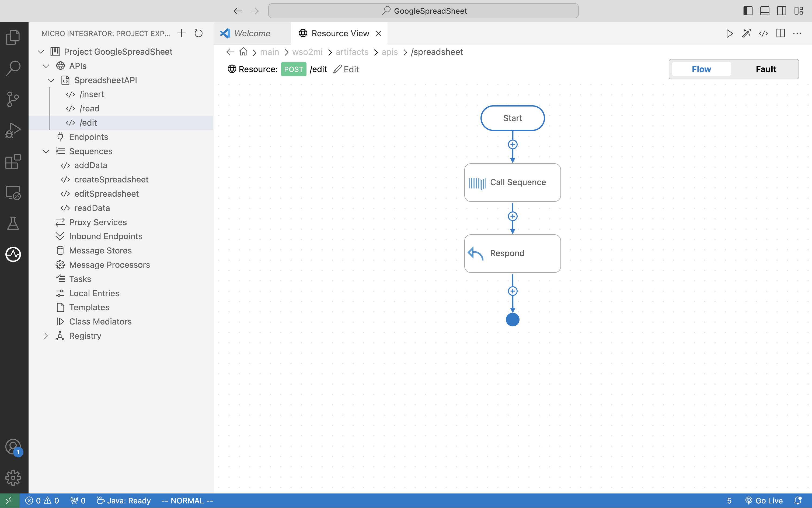This screenshot has height=508, width=812.
Task: Expand the Registry node
Action: click(x=46, y=336)
